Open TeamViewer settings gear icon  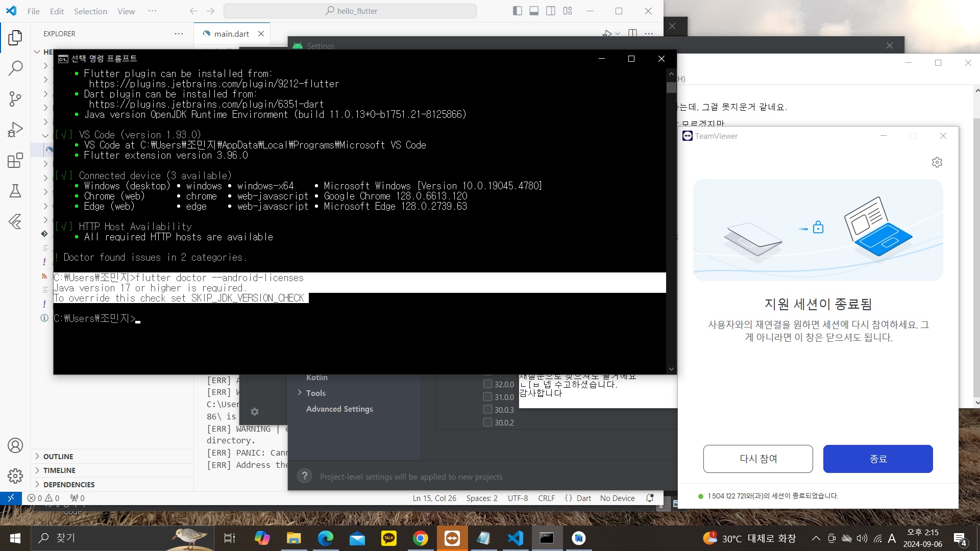coord(937,162)
